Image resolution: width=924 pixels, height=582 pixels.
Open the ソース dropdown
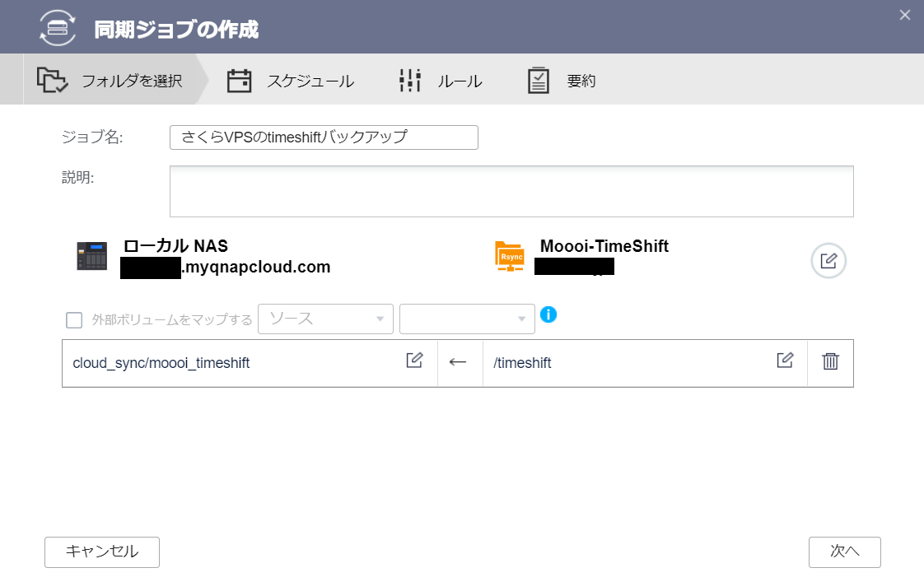point(325,319)
